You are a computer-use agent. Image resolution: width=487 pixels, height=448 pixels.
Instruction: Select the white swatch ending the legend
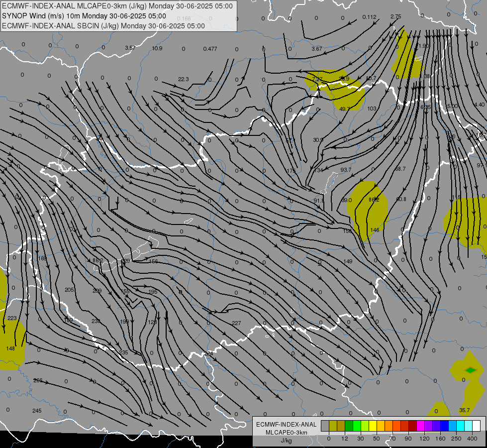tap(476, 426)
